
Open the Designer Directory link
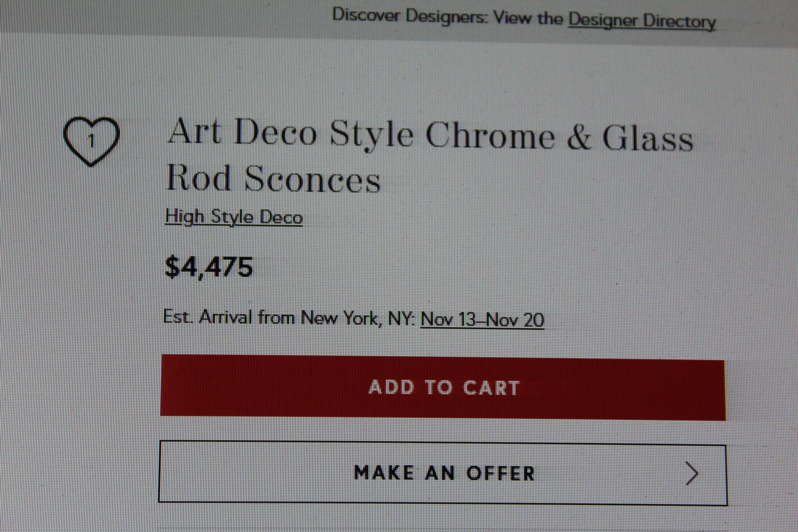pyautogui.click(x=642, y=21)
